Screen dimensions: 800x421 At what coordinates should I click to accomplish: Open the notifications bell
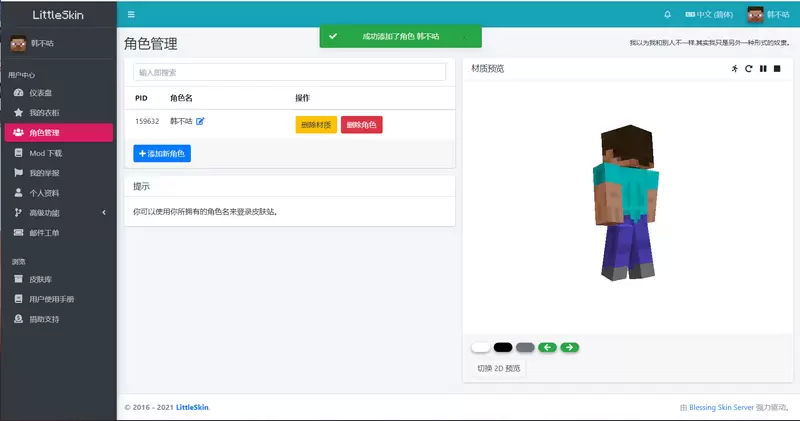tap(667, 15)
